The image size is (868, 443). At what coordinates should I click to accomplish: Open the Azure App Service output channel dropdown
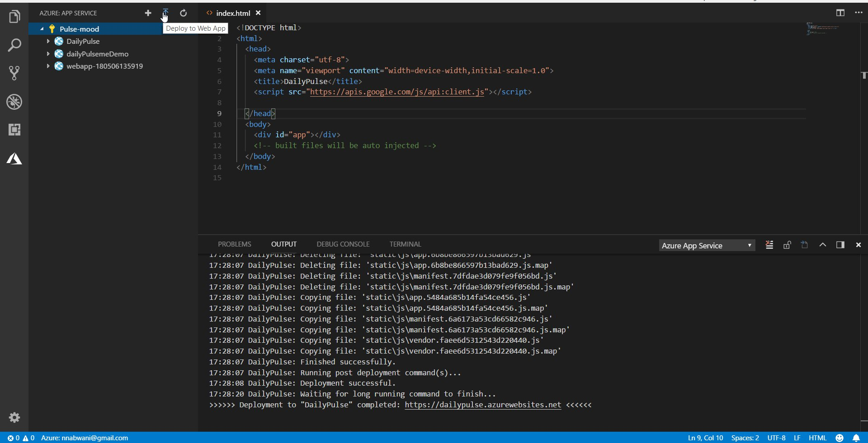coord(707,246)
